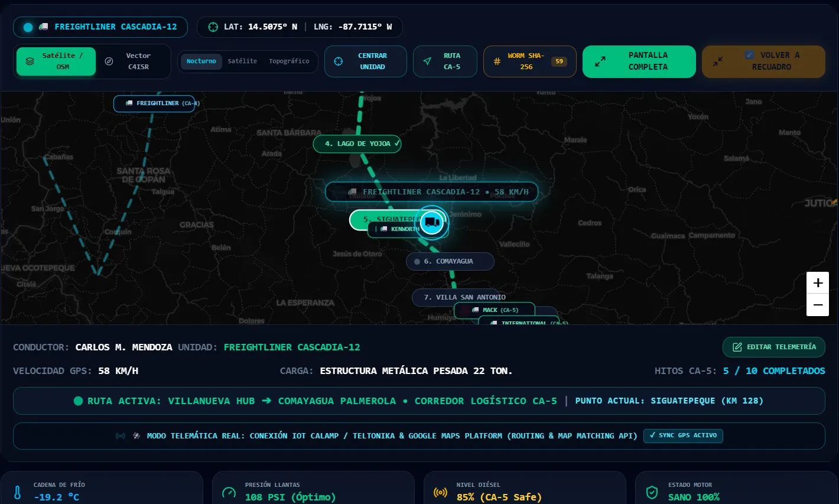The height and width of the screenshot is (504, 839).
Task: Click the green dot beside Ruta Activa
Action: [78, 401]
